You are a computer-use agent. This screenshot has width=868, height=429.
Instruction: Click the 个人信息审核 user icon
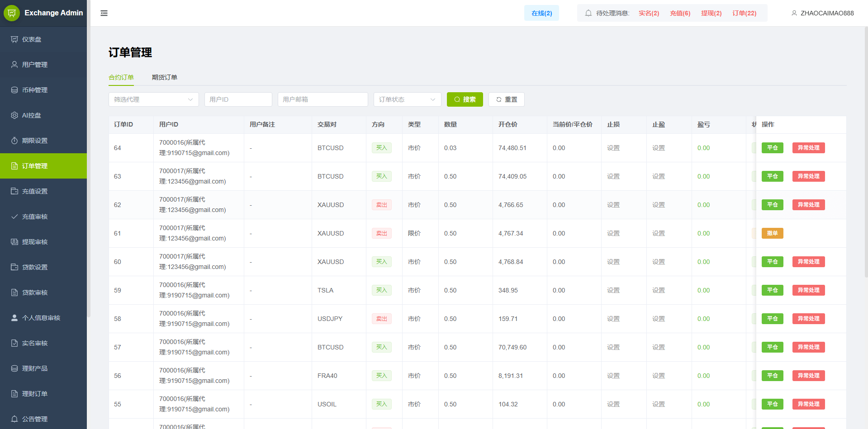point(14,318)
